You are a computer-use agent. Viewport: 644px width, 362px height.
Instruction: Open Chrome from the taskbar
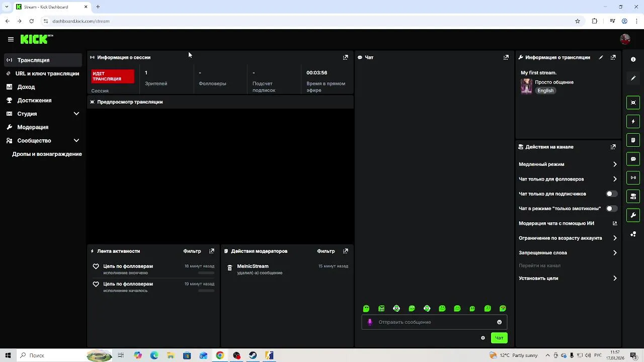point(220,355)
